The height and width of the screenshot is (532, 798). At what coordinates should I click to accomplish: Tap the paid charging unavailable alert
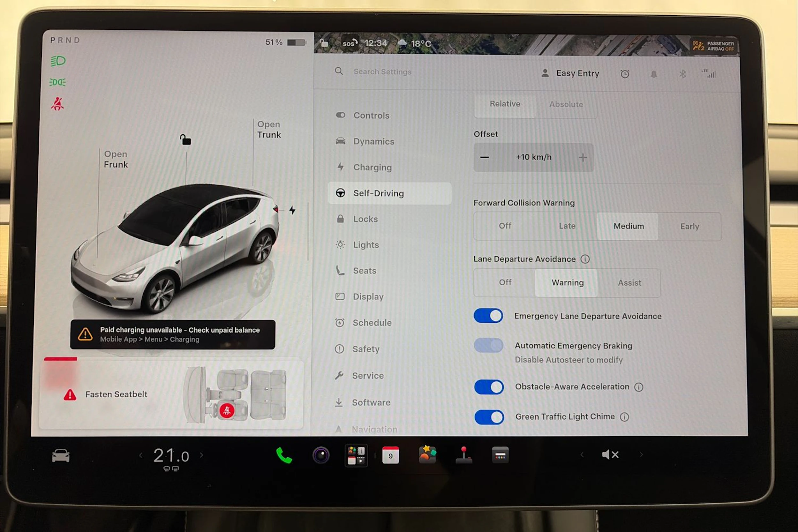173,334
